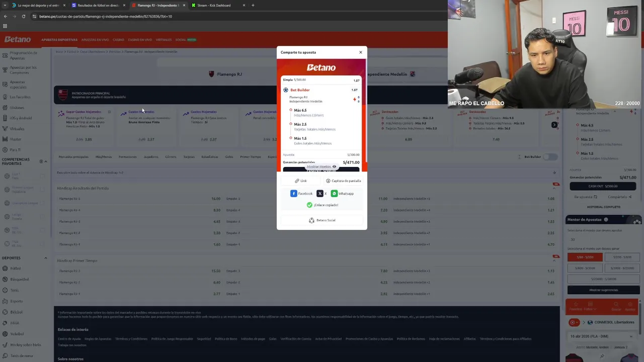644x362 pixels.
Task: Toggle Mostrar Montos eye visibility
Action: 334,166
